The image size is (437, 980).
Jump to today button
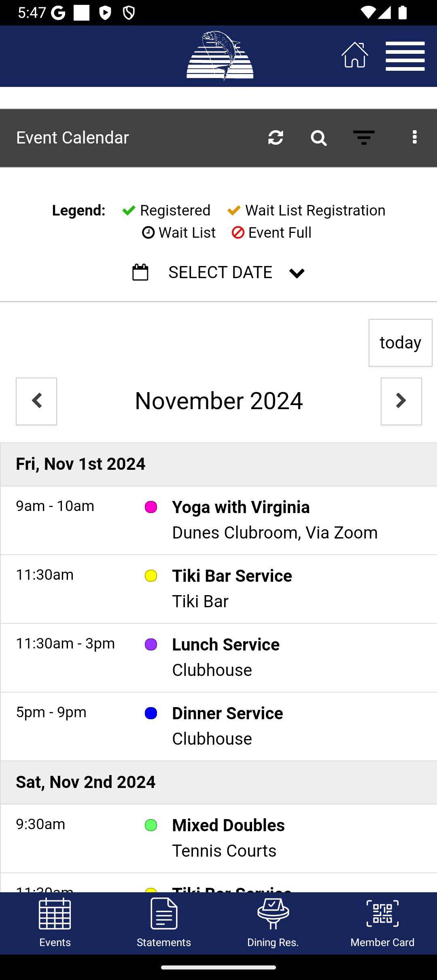(401, 343)
